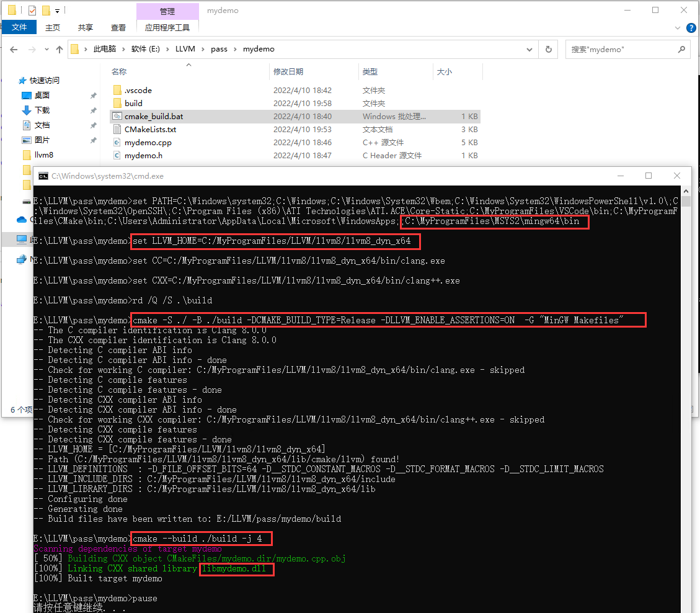
Task: Open 桌面 in the navigation pane
Action: pos(42,95)
